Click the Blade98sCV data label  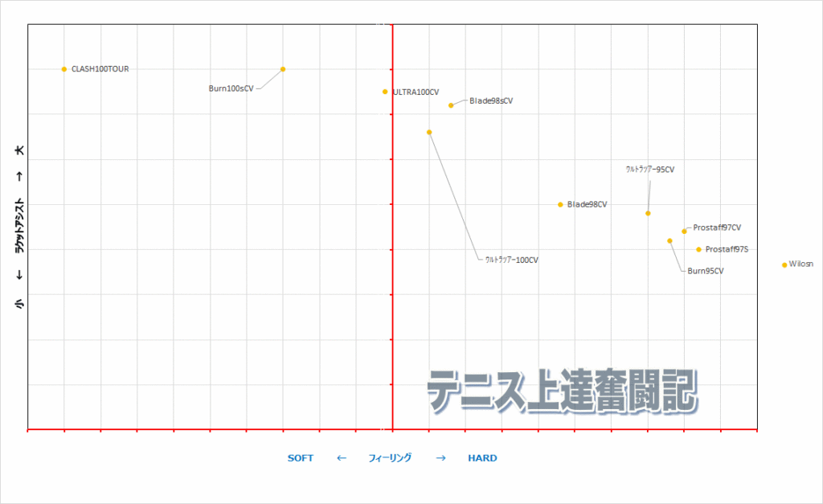491,100
